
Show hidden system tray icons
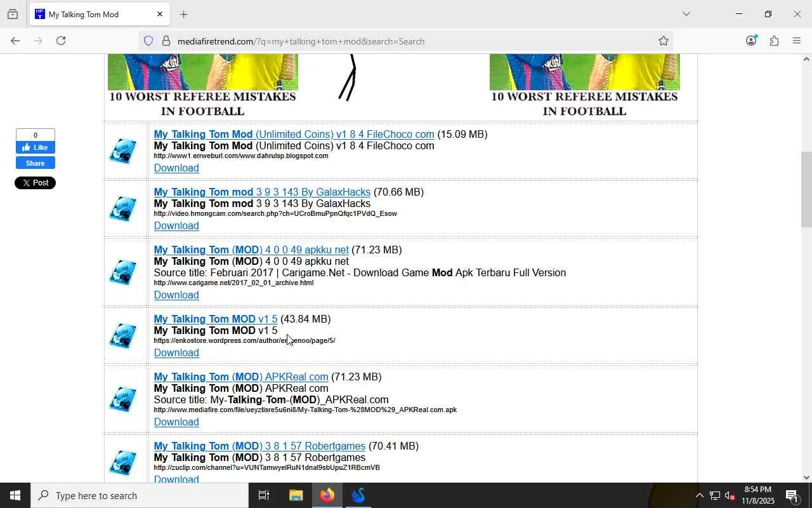pos(699,495)
